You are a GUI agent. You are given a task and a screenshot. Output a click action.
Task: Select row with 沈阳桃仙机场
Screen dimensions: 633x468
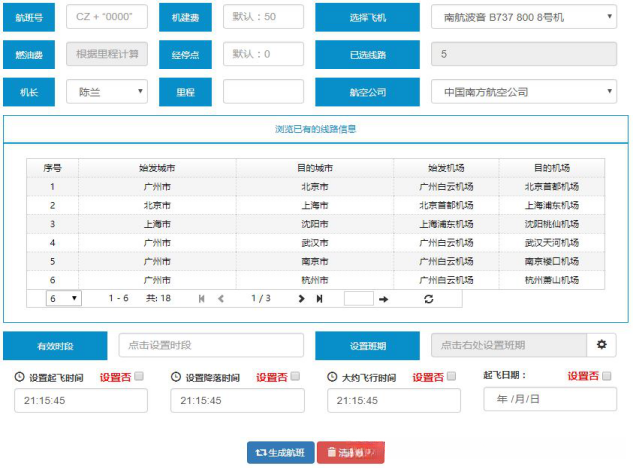point(316,224)
